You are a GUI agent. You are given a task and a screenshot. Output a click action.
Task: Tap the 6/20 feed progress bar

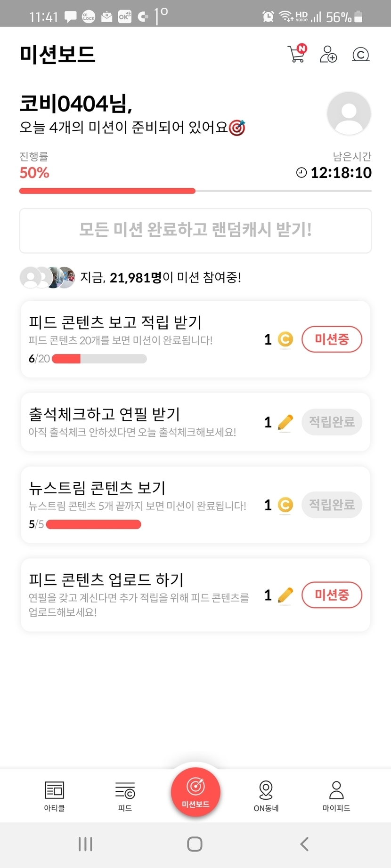pos(99,359)
